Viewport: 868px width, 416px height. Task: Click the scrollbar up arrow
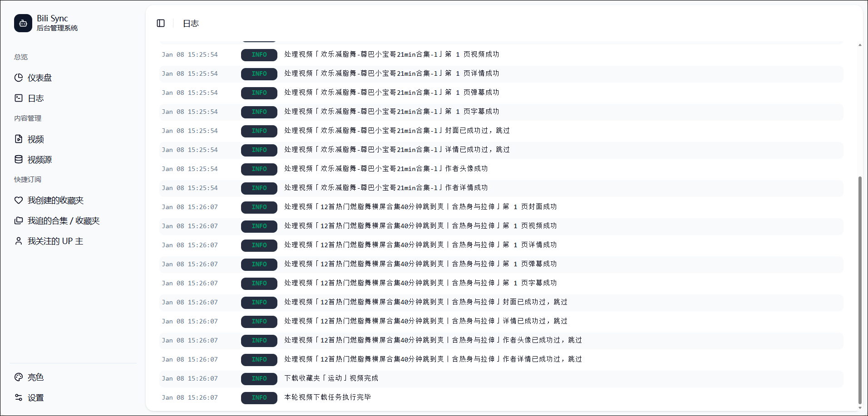(859, 45)
